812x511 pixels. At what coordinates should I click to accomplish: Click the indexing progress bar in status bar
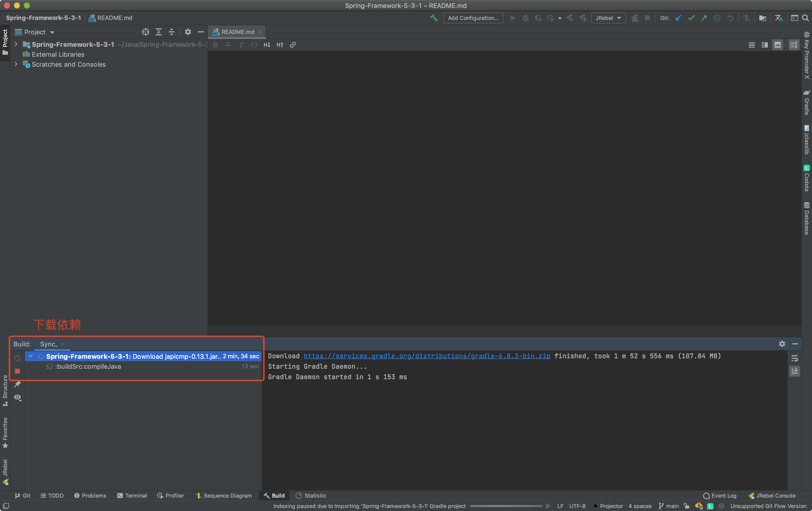tap(506, 506)
